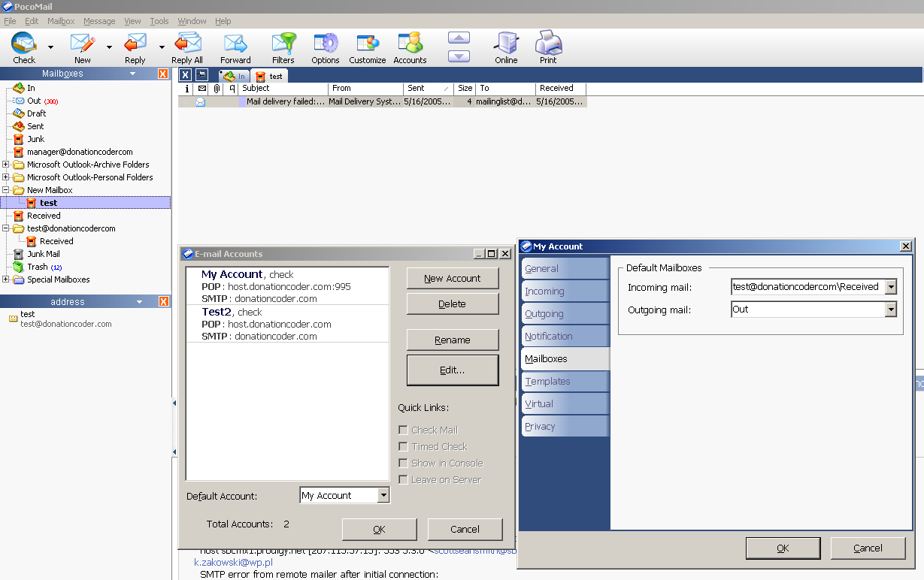
Task: Switch to the Templates tab in My Account
Action: click(565, 381)
